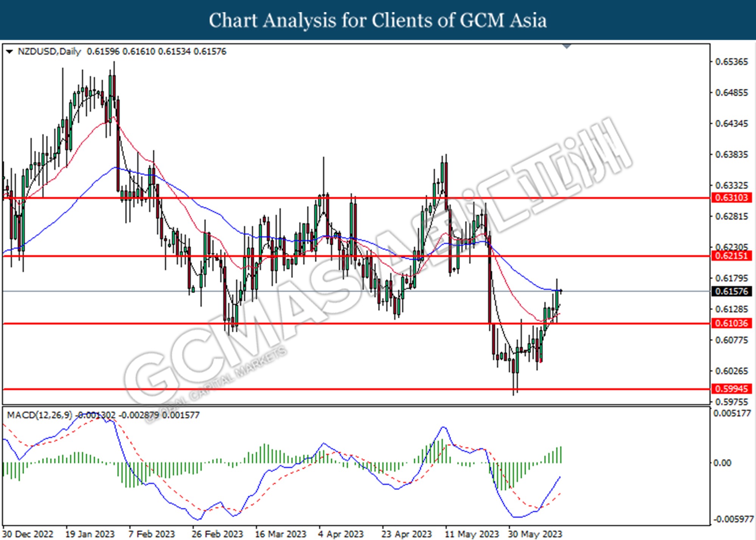Select the 0.59945 red price level label
Viewport: 756px width, 540px height.
731,389
